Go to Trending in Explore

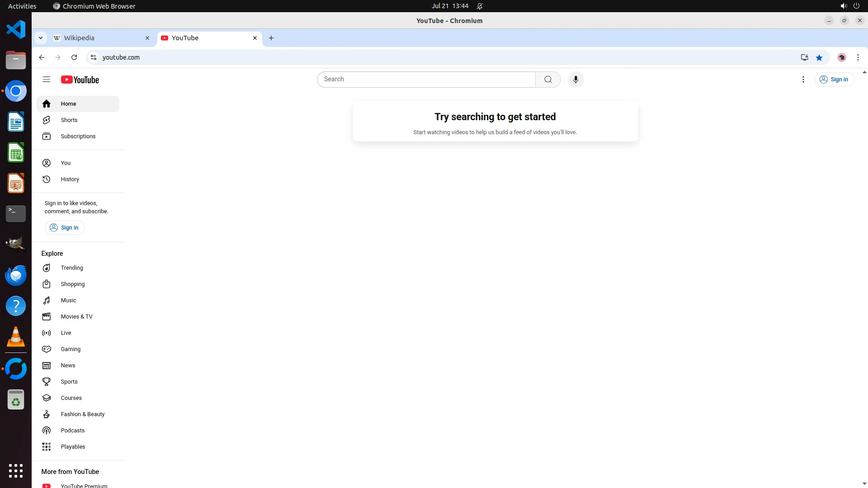(71, 268)
